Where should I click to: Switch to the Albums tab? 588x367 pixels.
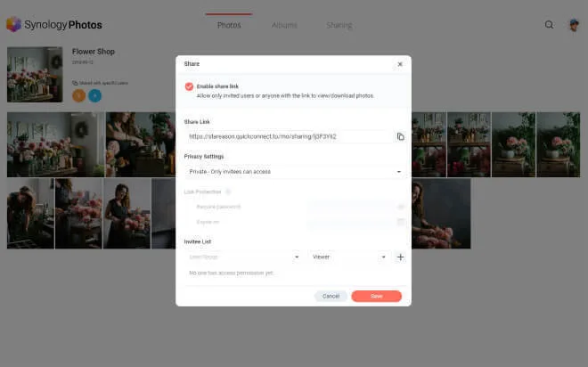pyautogui.click(x=284, y=25)
